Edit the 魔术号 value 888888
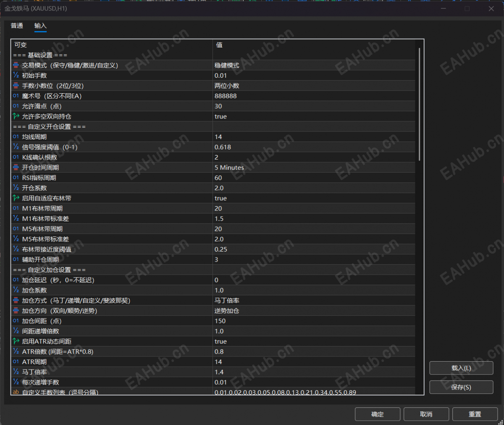Screen dimensions: 504x425 tap(314, 96)
